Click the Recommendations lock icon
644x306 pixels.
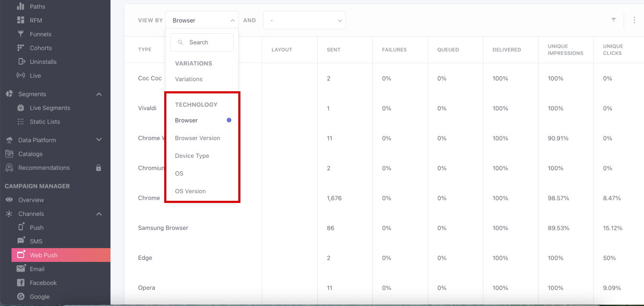click(98, 167)
